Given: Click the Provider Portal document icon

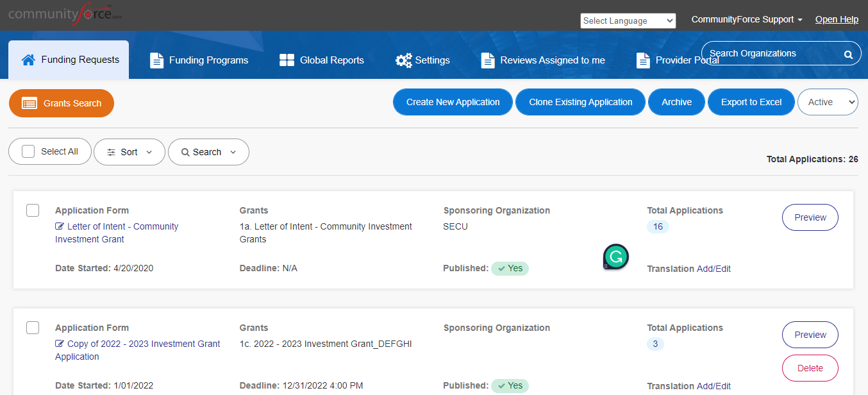Looking at the screenshot, I should coord(643,60).
